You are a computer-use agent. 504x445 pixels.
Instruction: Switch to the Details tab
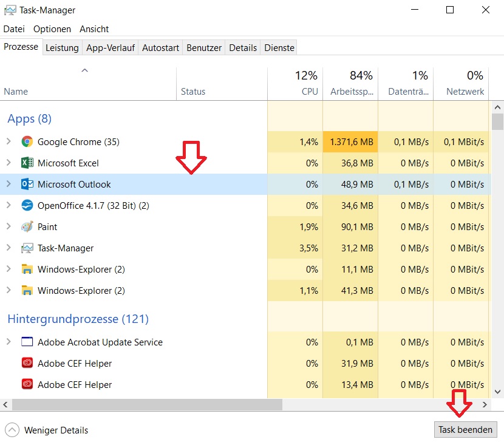click(243, 47)
